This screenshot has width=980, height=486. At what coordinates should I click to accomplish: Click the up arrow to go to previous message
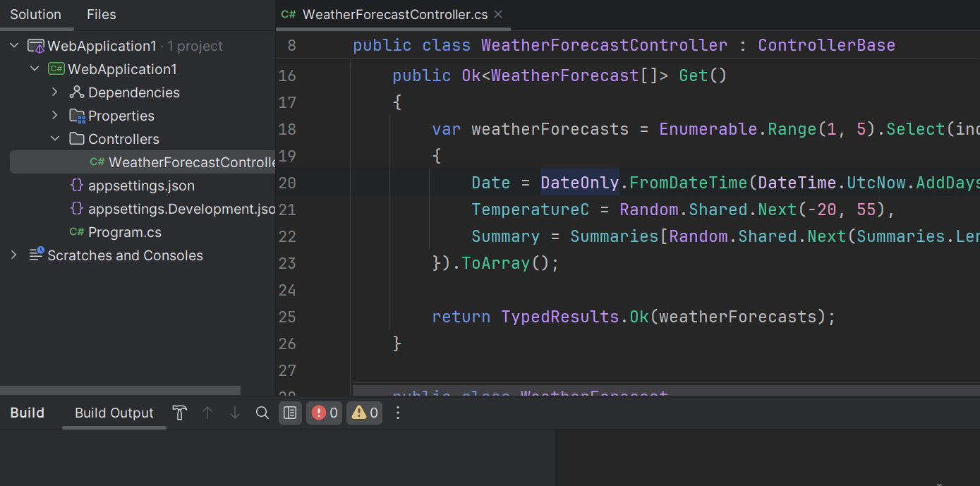(x=207, y=413)
